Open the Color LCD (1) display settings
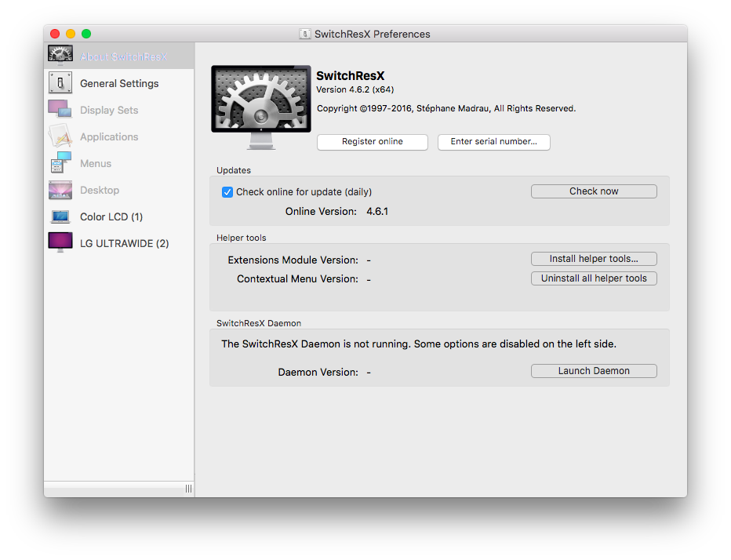 point(111,216)
